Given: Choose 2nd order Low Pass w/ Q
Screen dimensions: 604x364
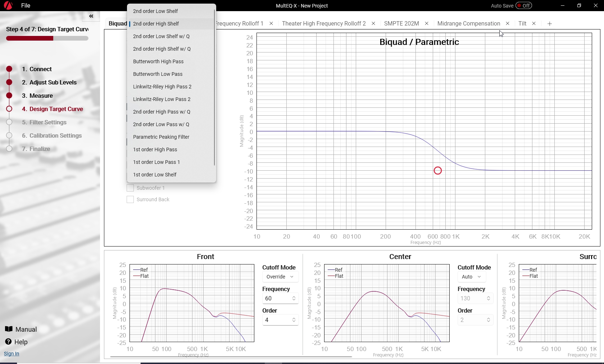Looking at the screenshot, I should [171, 124].
